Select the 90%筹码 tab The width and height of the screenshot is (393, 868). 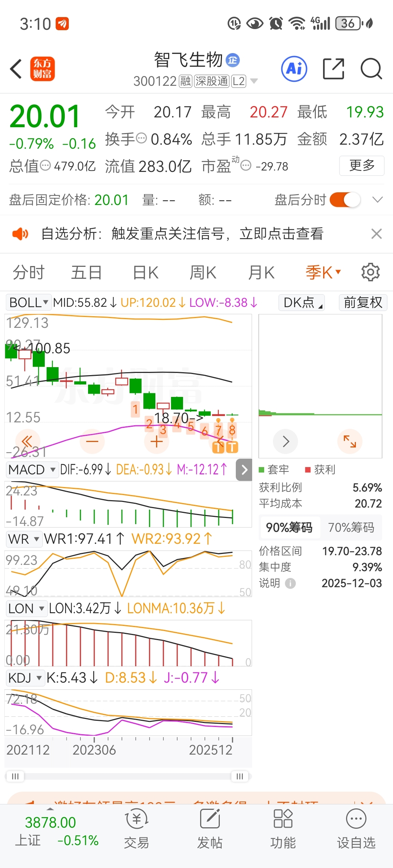point(289,527)
